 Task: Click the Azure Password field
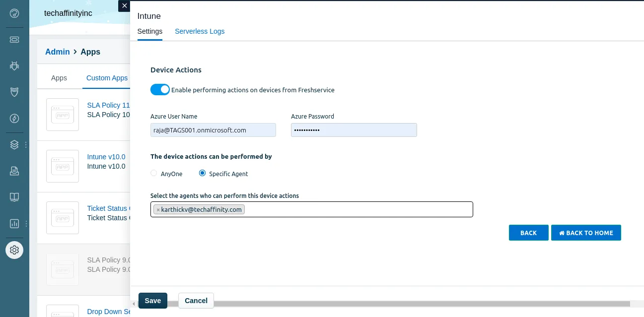pyautogui.click(x=354, y=130)
